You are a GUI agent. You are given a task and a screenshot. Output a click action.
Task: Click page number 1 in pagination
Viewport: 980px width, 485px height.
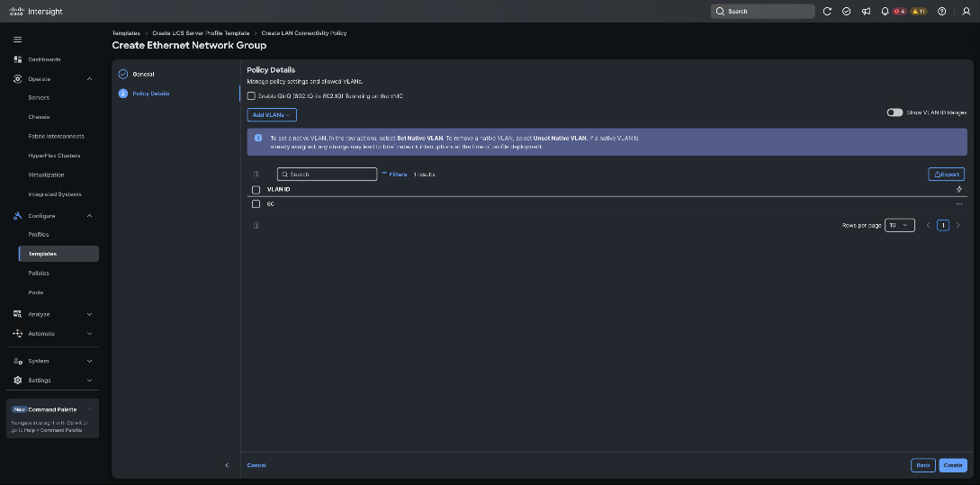[943, 225]
